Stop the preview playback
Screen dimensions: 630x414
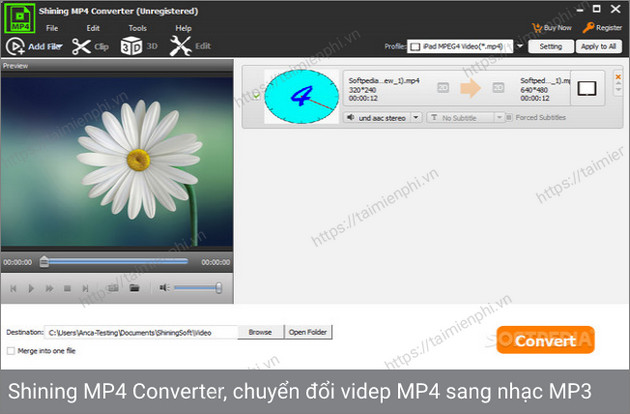click(x=67, y=288)
